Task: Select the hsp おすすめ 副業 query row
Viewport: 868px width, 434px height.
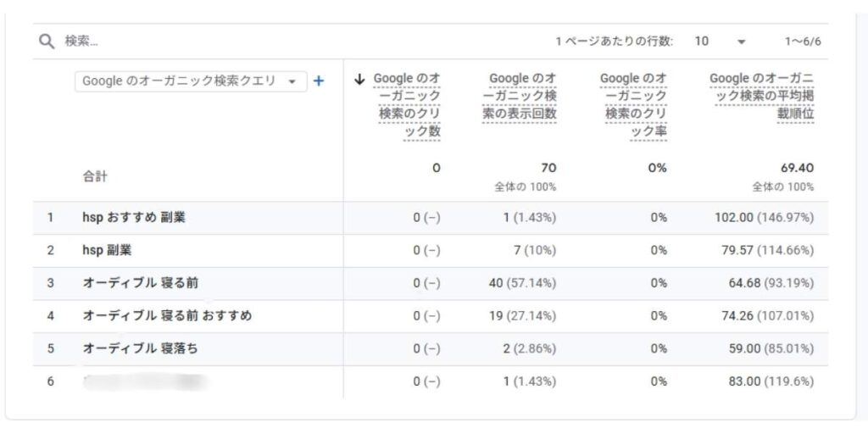Action: (134, 218)
